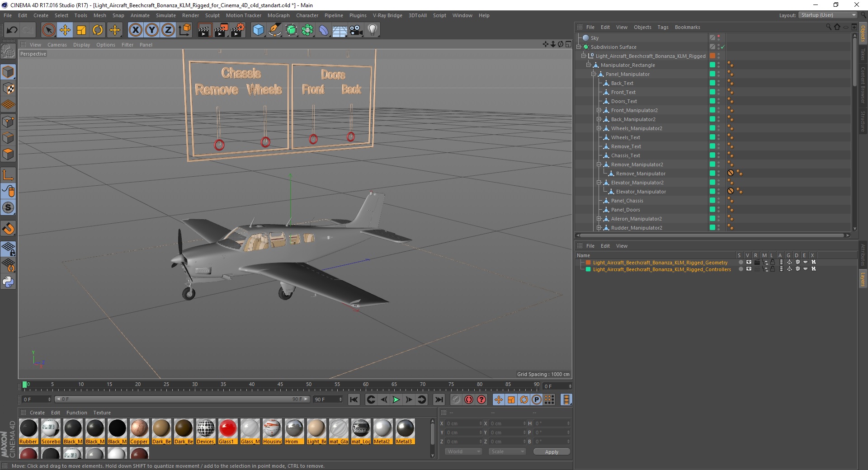Image resolution: width=868 pixels, height=470 pixels.
Task: Go to end of animation
Action: tap(439, 399)
